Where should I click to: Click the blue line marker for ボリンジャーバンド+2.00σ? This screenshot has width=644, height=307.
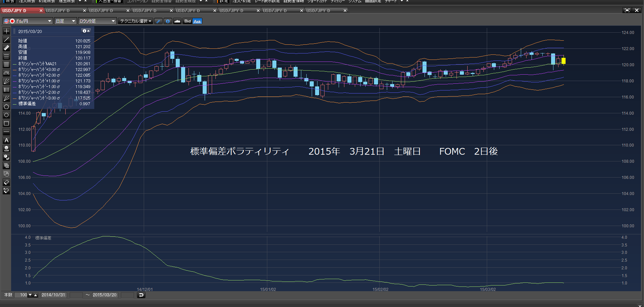(x=14, y=75)
